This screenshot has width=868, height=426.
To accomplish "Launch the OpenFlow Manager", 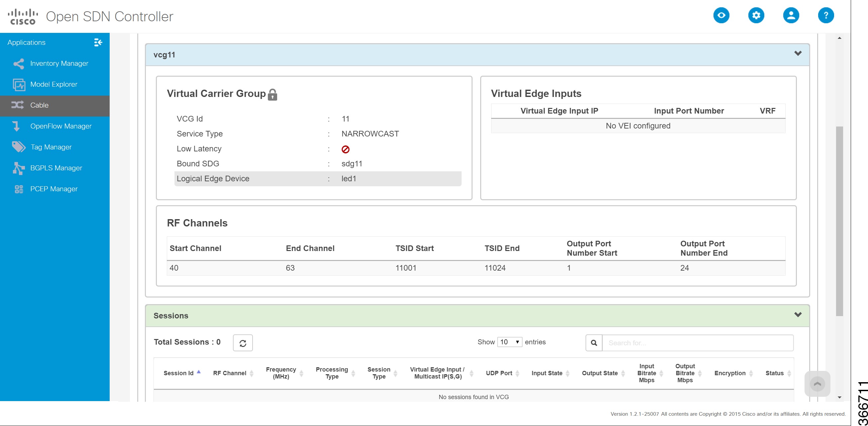I will tap(61, 126).
